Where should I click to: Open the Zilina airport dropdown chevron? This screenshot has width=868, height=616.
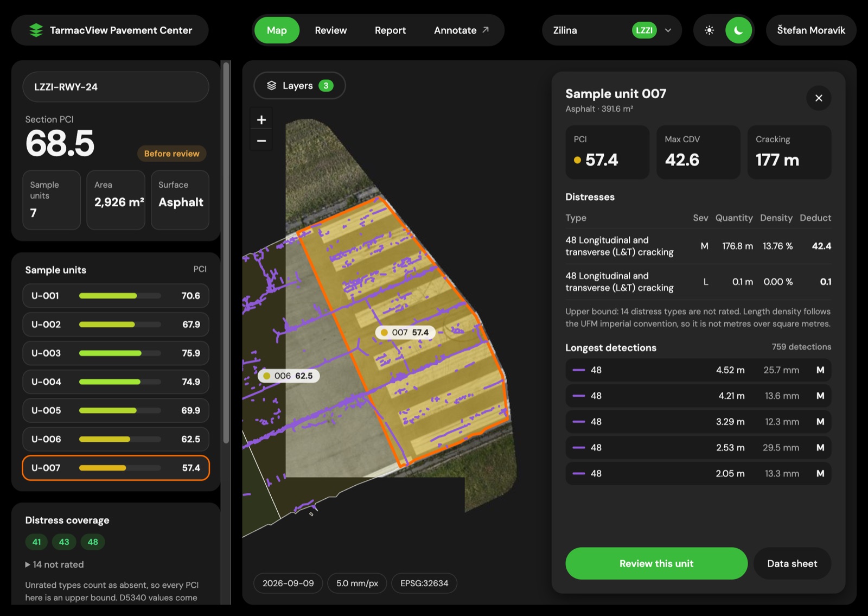click(668, 30)
